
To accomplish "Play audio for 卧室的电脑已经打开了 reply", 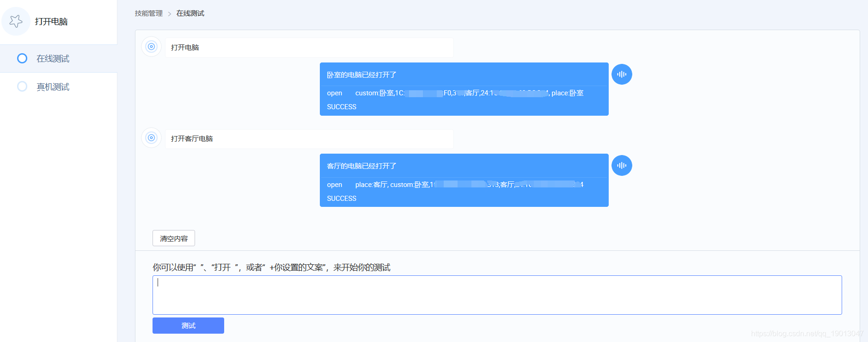I will (x=622, y=74).
